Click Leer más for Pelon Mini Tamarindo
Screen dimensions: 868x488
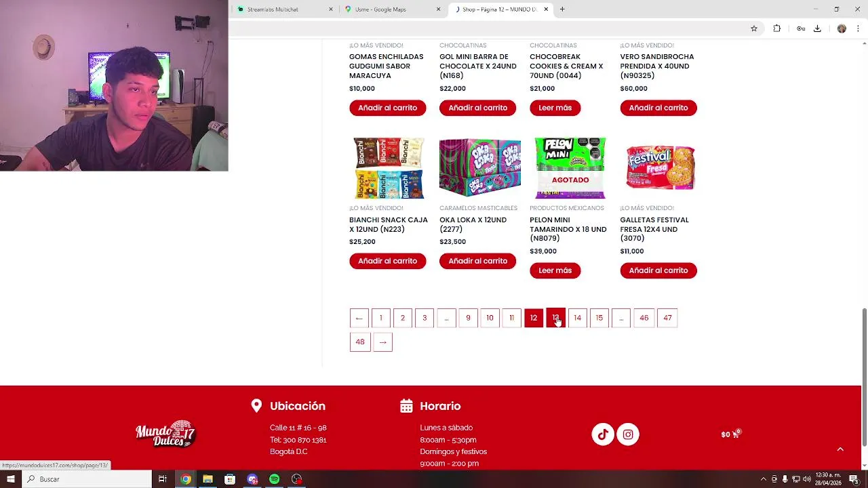[x=555, y=270]
